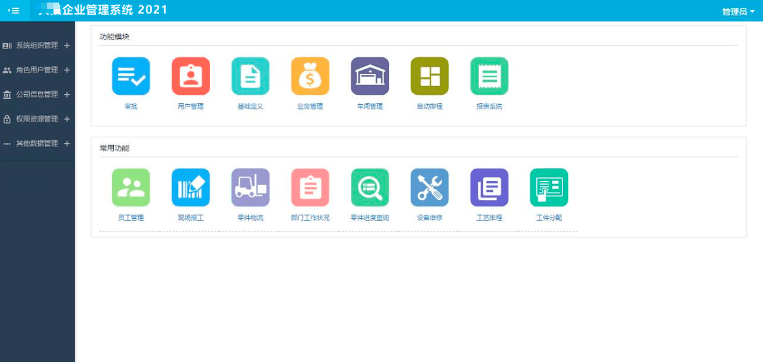Expand 角色用户管理 with its plus sign
768x362 pixels.
click(67, 70)
